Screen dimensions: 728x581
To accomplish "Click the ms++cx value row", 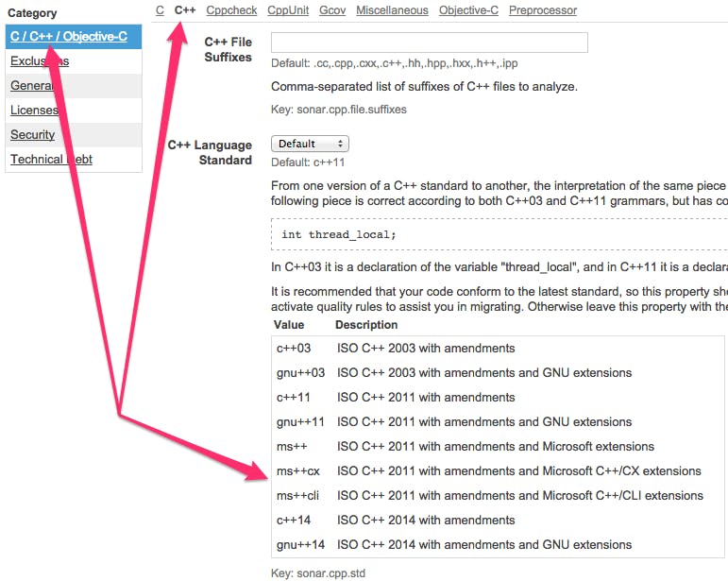I will 498,470.
